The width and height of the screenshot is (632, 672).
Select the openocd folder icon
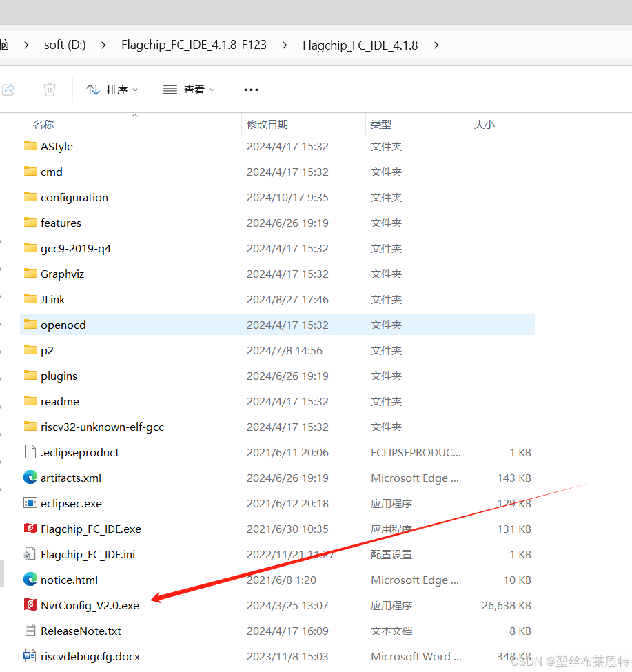click(30, 325)
